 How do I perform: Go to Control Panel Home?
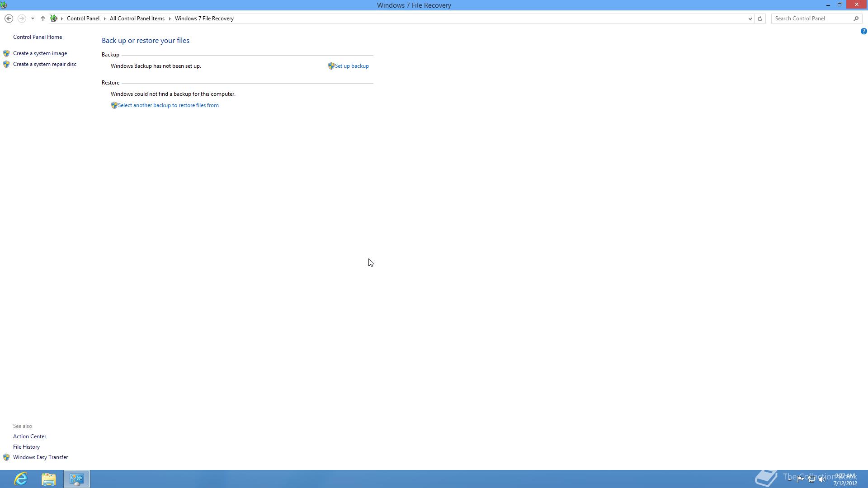tap(38, 37)
